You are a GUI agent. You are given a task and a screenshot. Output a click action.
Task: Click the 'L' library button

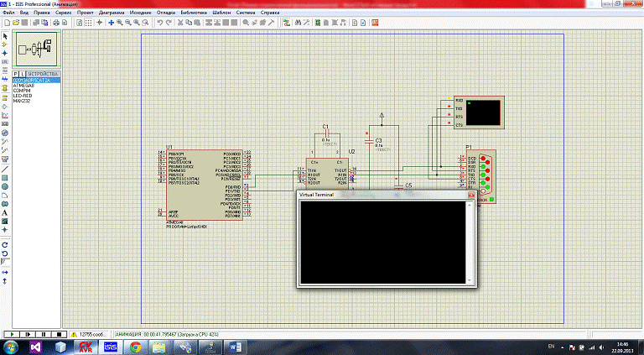[22, 74]
